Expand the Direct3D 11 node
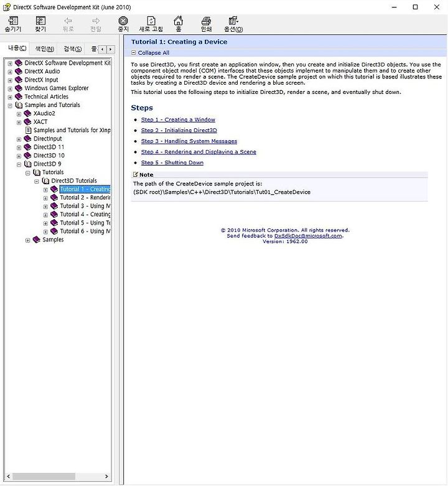Screen dimensions: 448x486 tap(19, 147)
